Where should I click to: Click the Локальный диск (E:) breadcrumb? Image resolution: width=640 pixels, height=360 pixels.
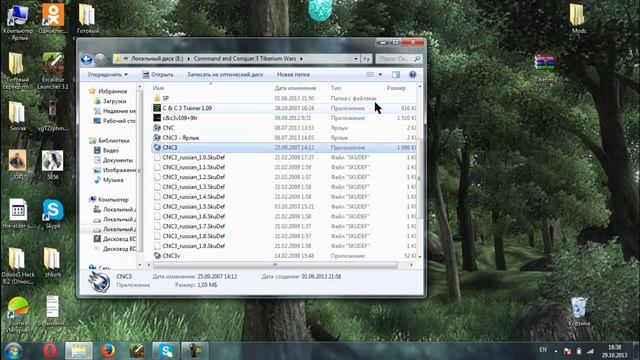[x=157, y=59]
